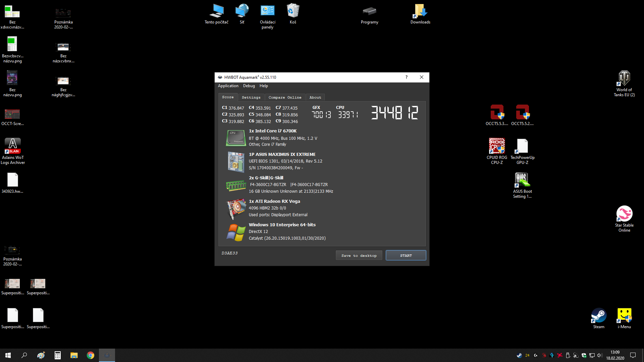
Task: Select the i-Menu desktop shortcut
Action: tap(624, 318)
